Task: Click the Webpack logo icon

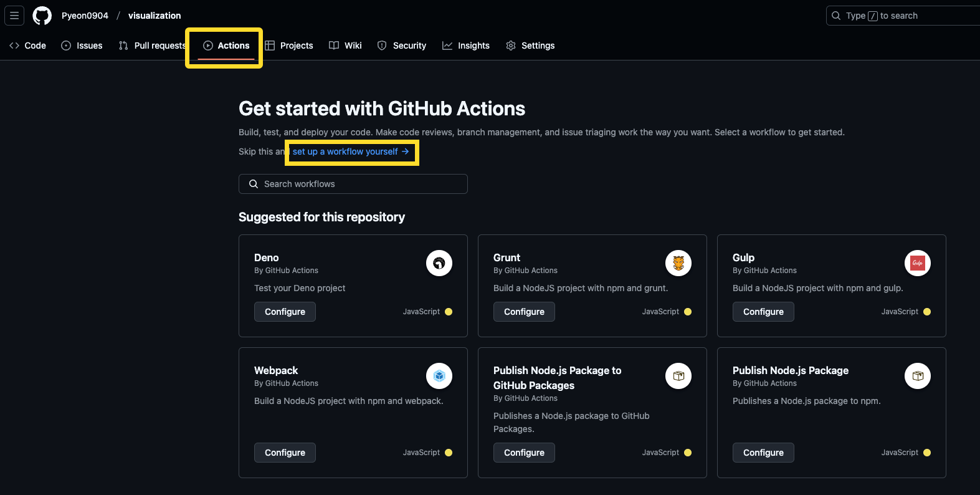Action: tap(439, 376)
